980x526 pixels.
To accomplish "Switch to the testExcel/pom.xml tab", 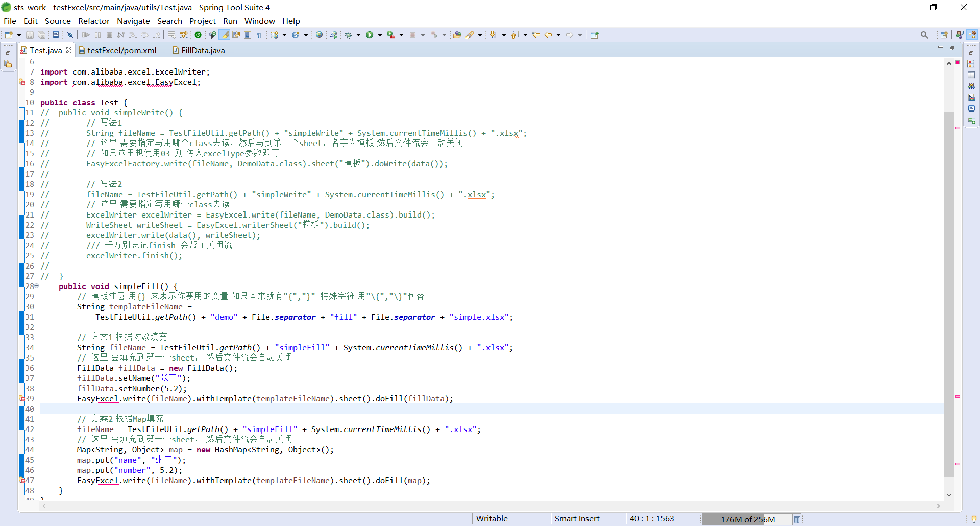I will point(118,50).
